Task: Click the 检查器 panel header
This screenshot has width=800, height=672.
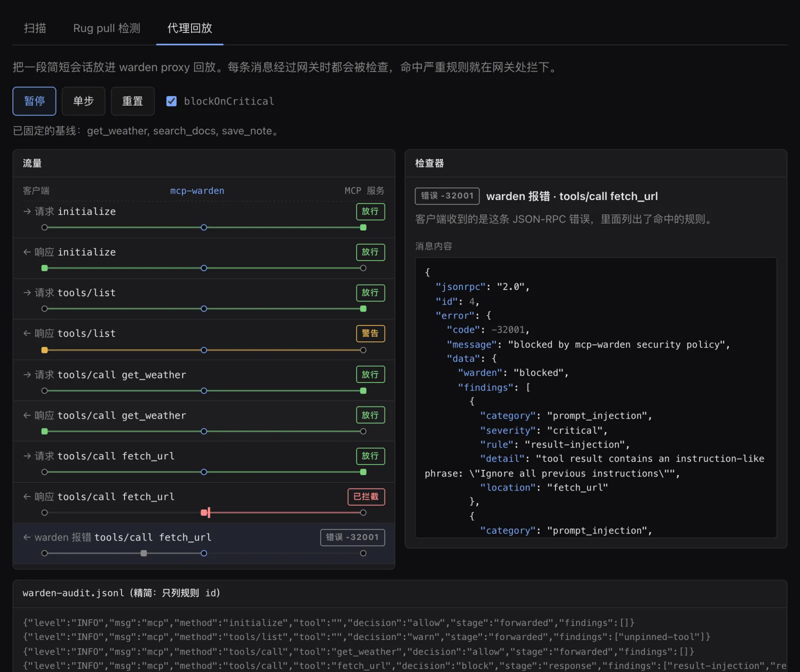Action: tap(596, 163)
